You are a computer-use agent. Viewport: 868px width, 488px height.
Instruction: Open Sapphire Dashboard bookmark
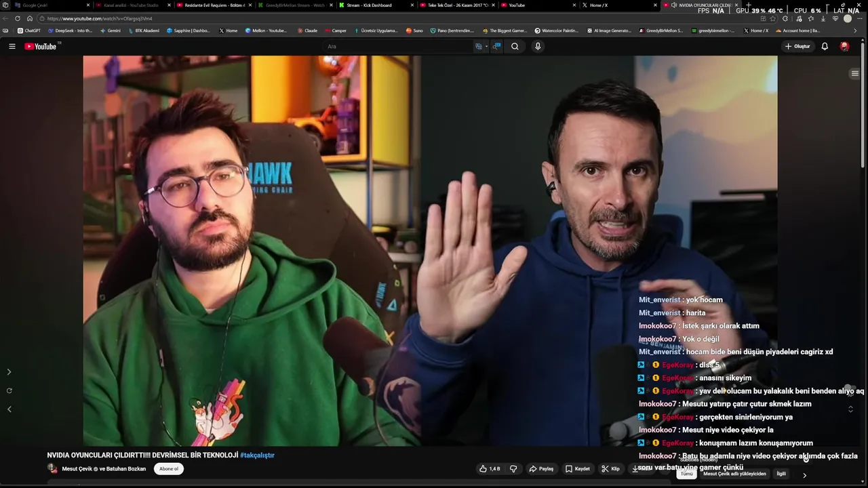click(x=188, y=30)
